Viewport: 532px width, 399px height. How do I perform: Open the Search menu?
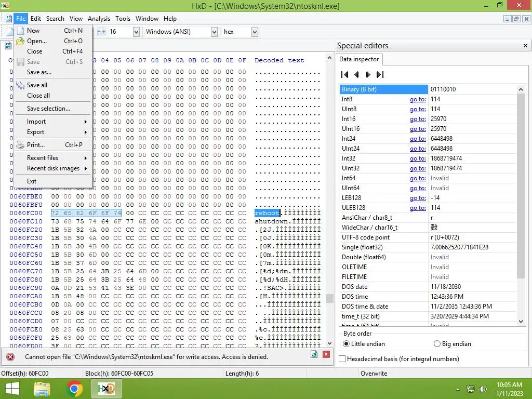[55, 19]
